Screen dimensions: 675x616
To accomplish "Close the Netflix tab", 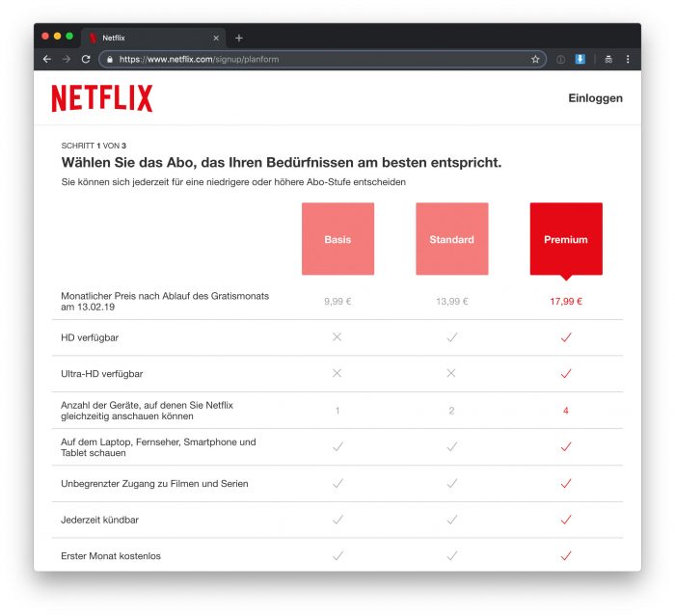I will [x=216, y=38].
